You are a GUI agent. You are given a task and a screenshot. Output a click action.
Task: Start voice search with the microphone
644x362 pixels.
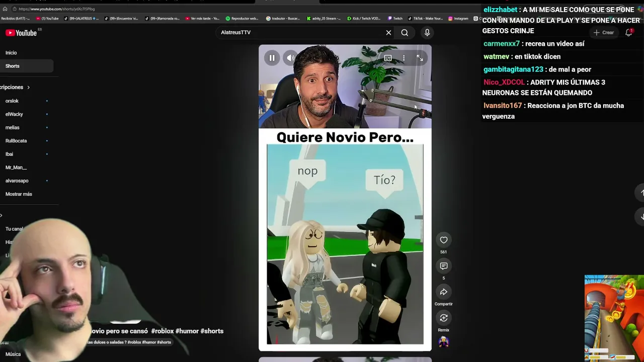point(427,33)
